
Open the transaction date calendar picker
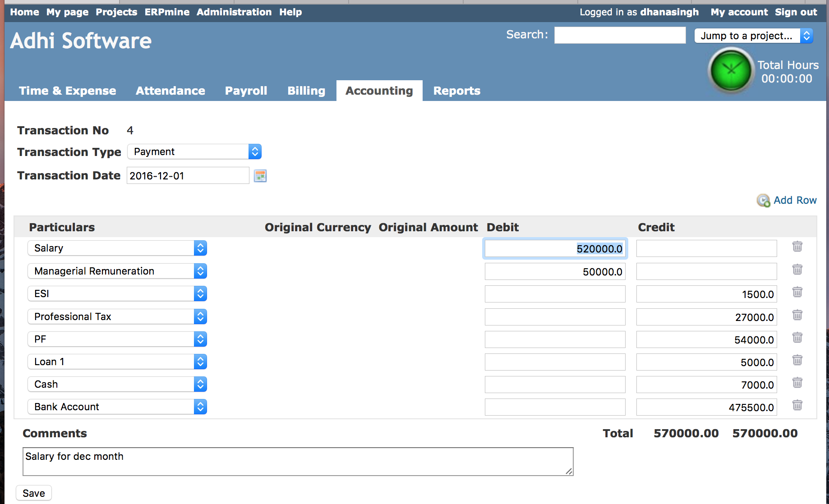click(260, 176)
